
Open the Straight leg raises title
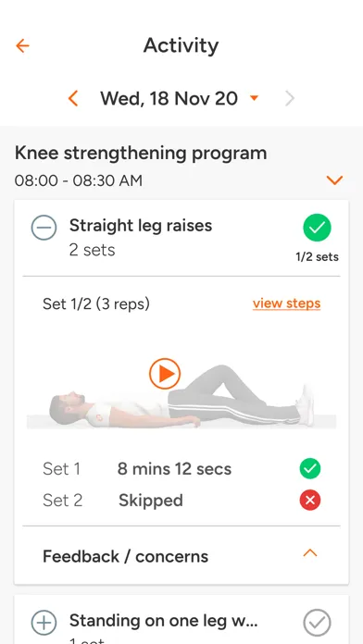click(x=141, y=226)
